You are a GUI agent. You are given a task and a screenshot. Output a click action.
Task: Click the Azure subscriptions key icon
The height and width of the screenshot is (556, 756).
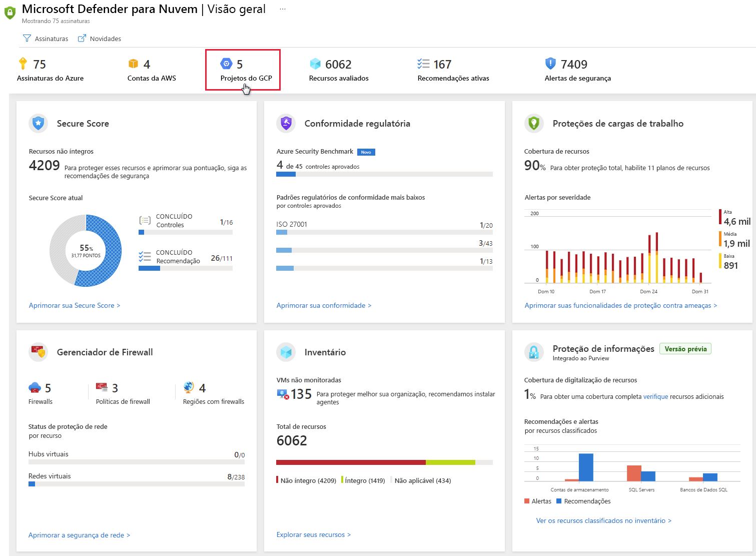23,64
